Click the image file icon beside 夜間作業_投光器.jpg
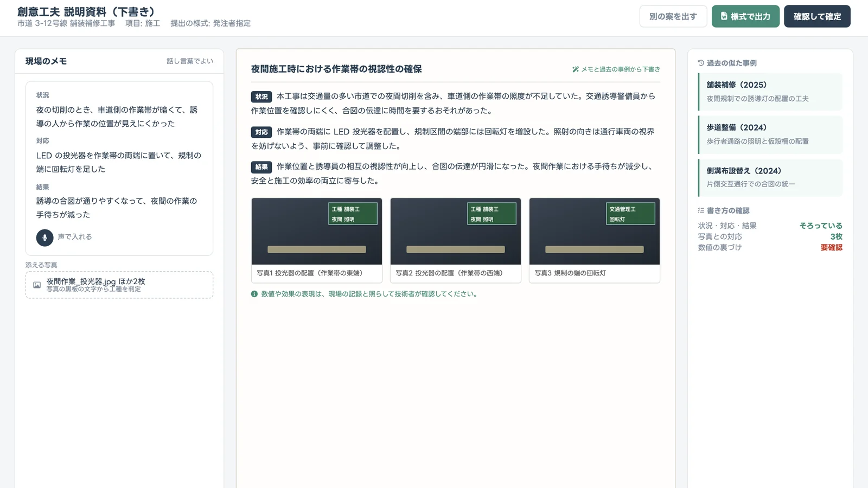Screen dimensions: 868x488 pos(37,285)
